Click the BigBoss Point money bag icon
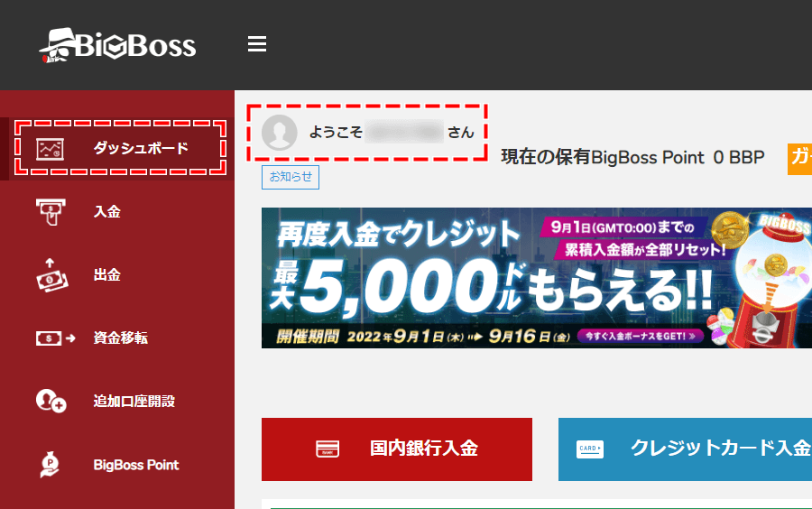 50,464
